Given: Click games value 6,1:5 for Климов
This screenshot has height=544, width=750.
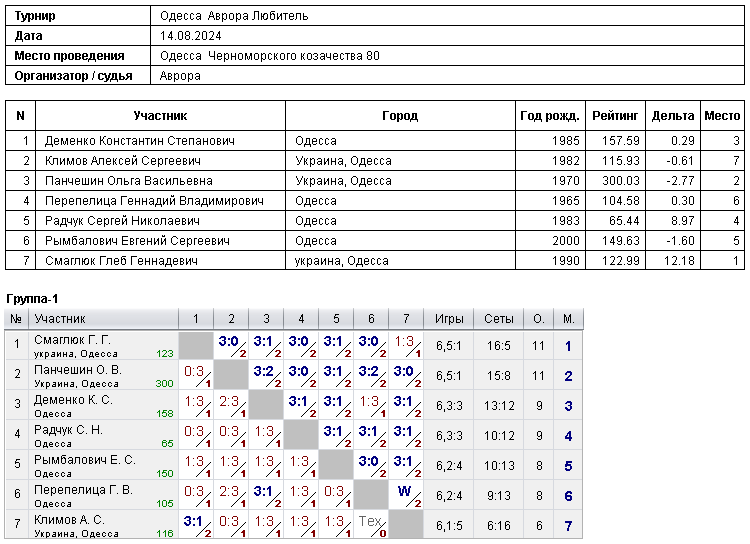Looking at the screenshot, I should (x=449, y=526).
